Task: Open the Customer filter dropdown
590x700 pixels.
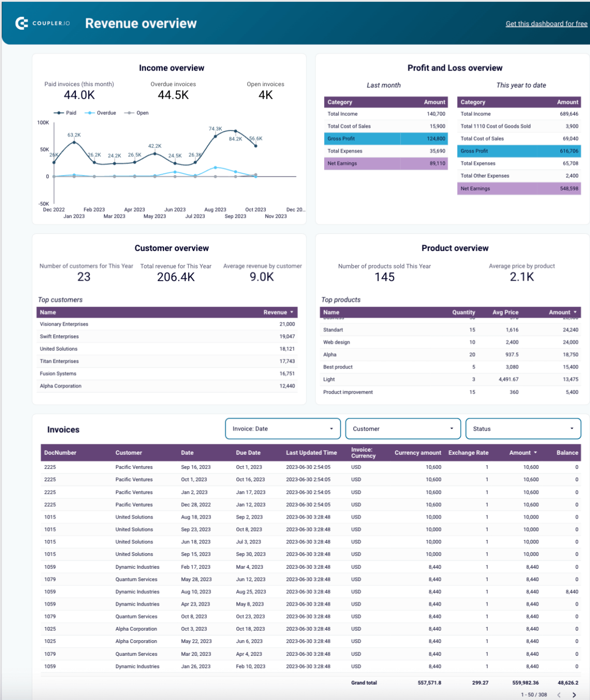Action: [x=403, y=428]
